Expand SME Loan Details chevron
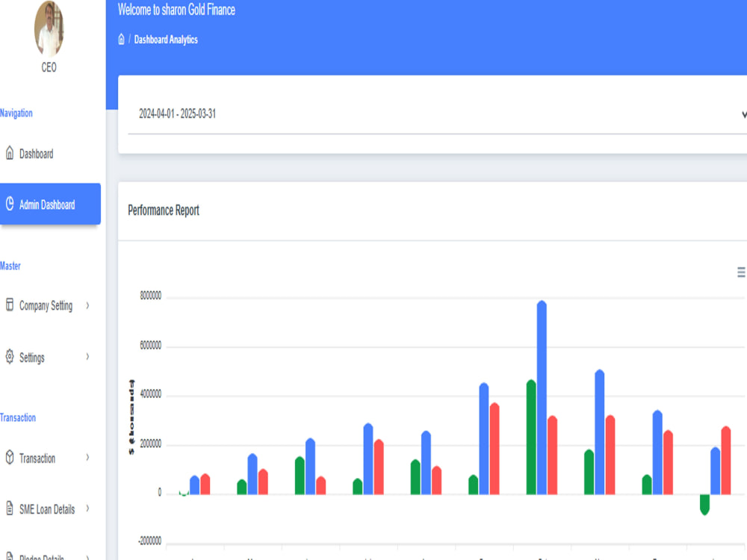Image resolution: width=747 pixels, height=560 pixels. pos(87,508)
